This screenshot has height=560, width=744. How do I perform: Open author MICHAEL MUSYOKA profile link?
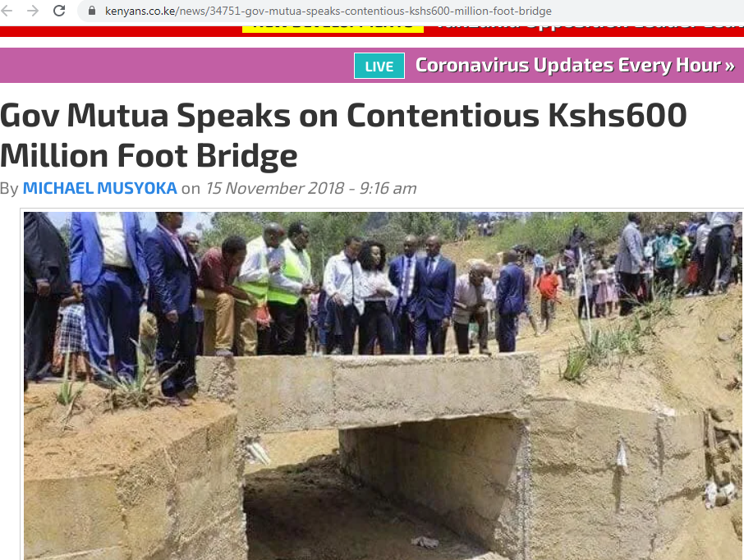(x=99, y=188)
